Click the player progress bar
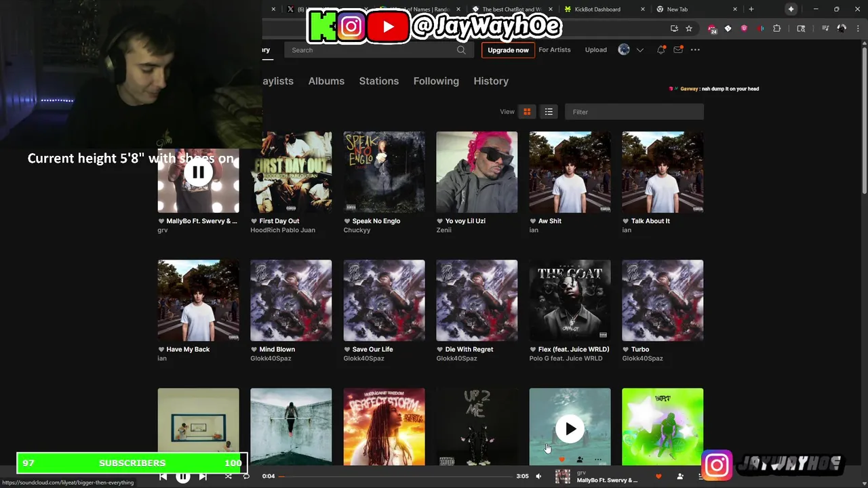 tap(395, 476)
